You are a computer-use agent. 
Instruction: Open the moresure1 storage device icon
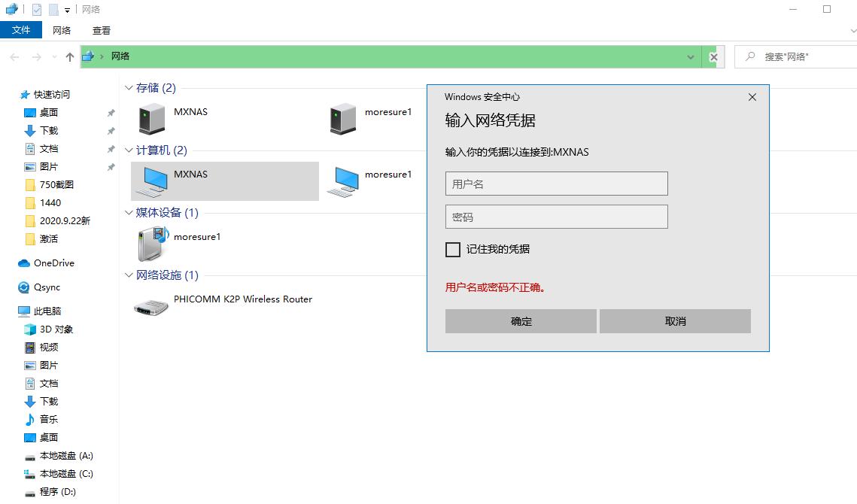[343, 119]
